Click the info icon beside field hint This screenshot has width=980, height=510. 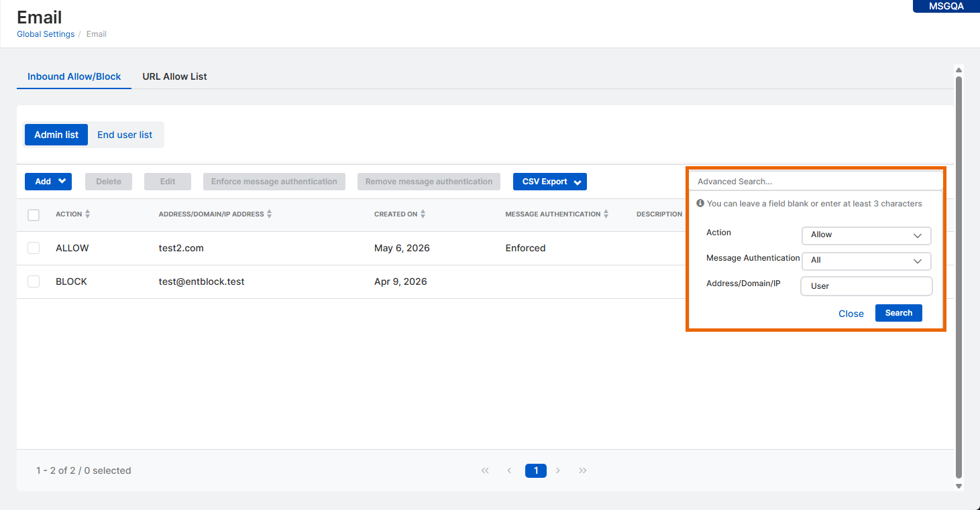(700, 203)
